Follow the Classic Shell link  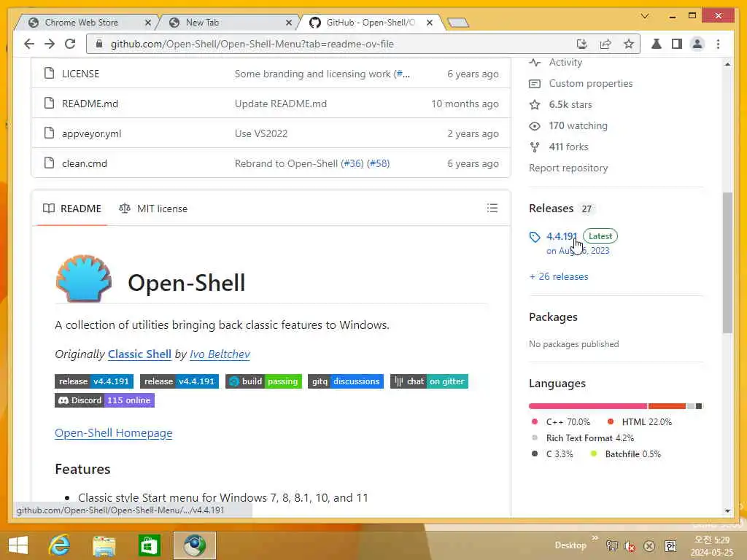pos(139,354)
